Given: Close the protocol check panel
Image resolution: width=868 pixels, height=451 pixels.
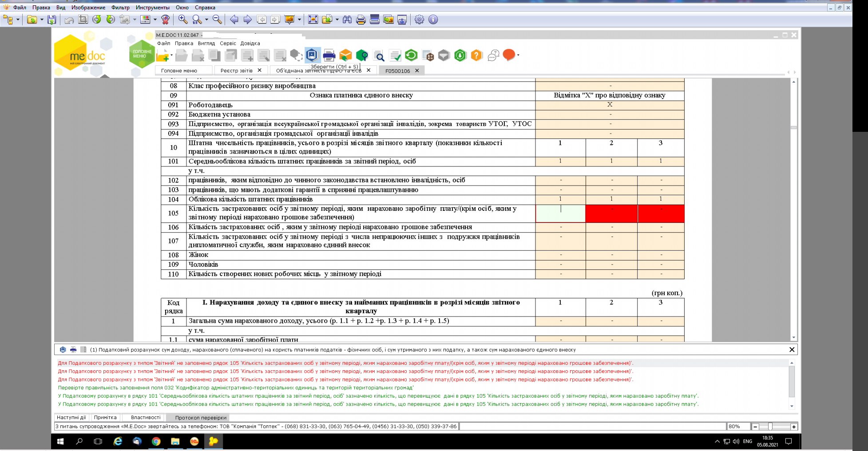Looking at the screenshot, I should pyautogui.click(x=792, y=350).
